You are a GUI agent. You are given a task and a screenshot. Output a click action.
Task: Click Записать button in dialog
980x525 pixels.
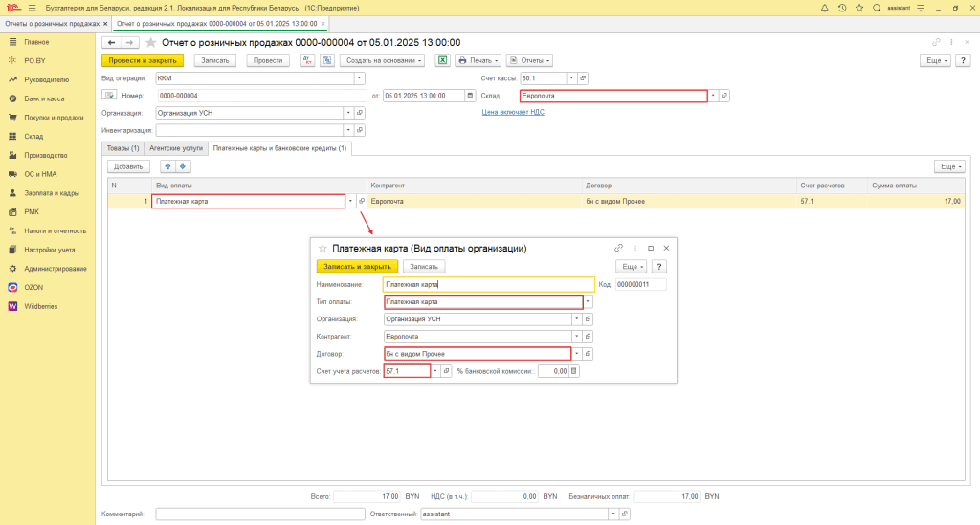pyautogui.click(x=424, y=267)
